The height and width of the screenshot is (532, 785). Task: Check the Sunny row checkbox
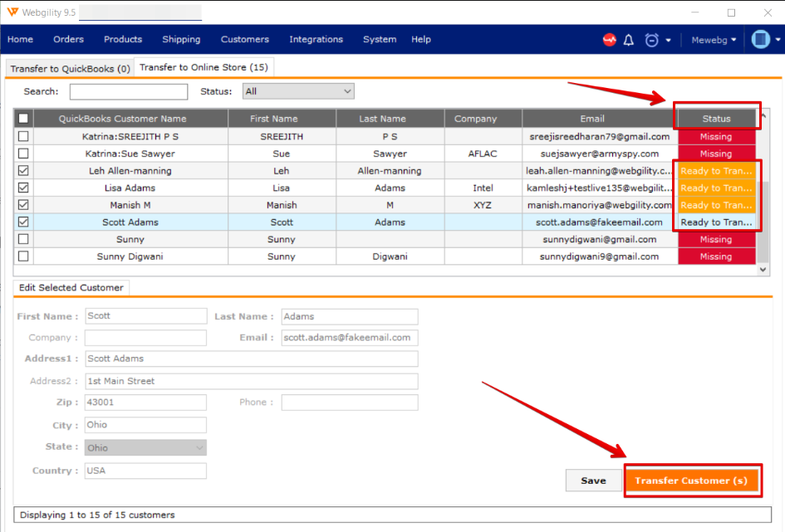[x=23, y=239]
